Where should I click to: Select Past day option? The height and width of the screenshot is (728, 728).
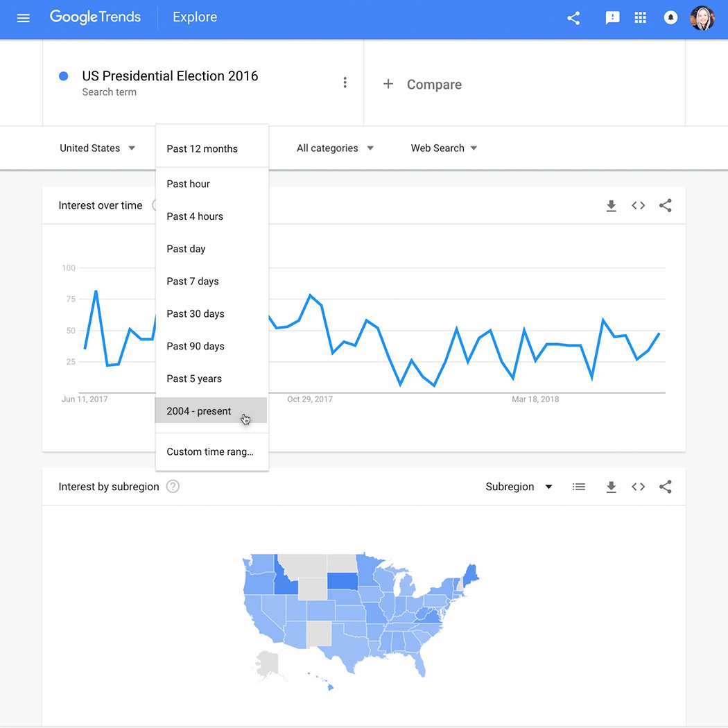click(211, 249)
